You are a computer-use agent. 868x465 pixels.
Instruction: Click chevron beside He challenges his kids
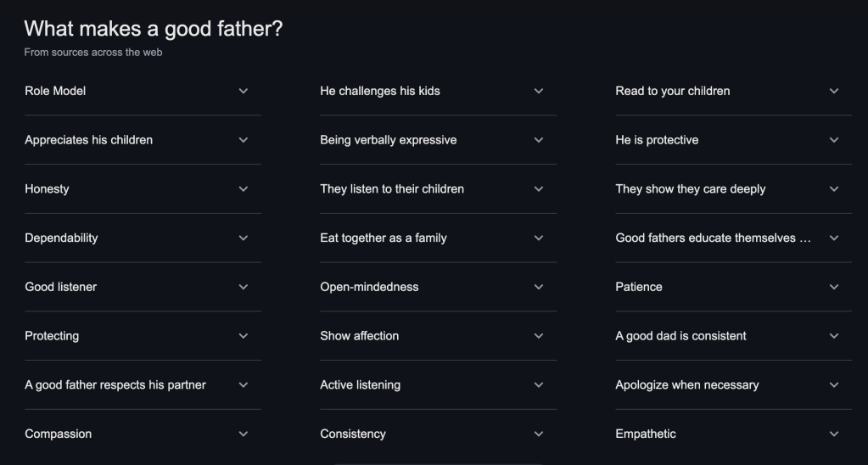tap(539, 91)
